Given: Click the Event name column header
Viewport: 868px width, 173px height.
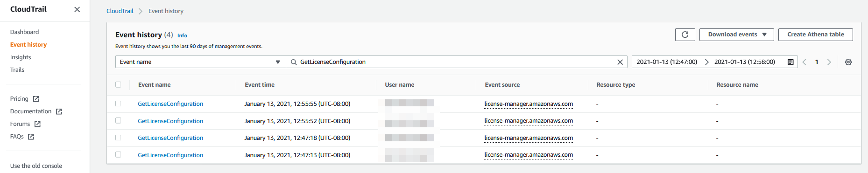Looking at the screenshot, I should (x=155, y=85).
